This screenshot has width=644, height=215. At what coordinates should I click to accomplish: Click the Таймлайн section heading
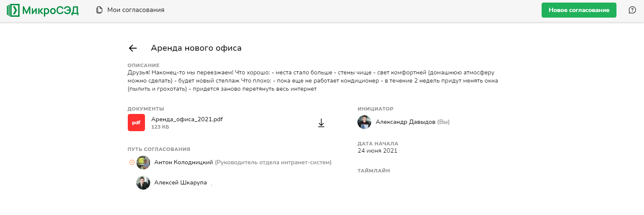pos(373,171)
